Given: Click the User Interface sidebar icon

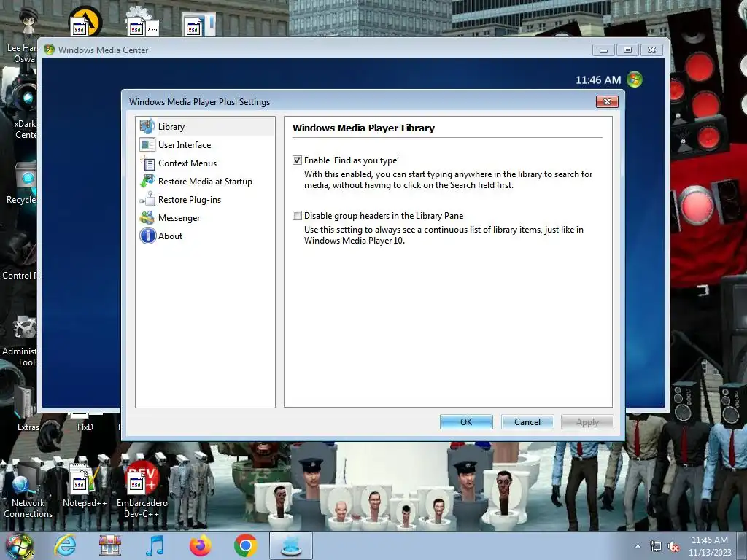Looking at the screenshot, I should point(147,145).
